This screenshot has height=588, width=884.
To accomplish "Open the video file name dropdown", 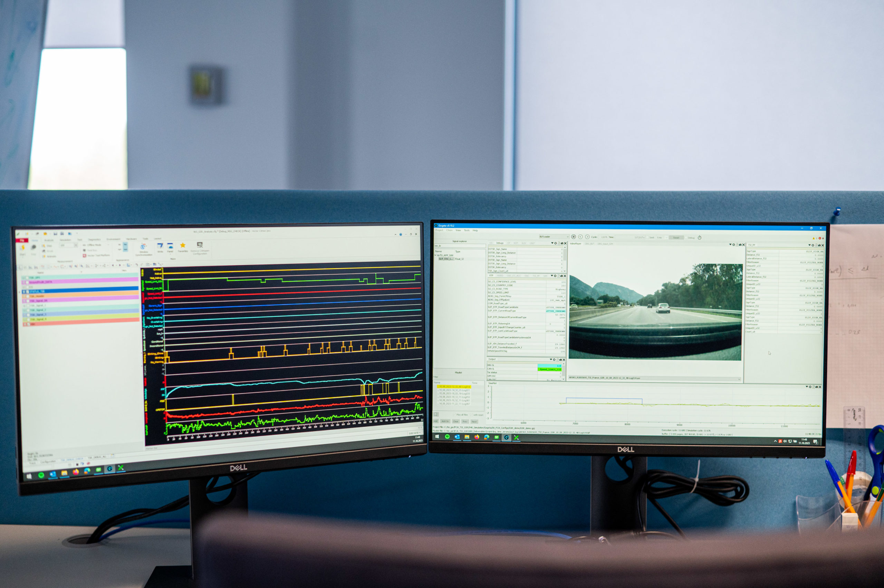I will (655, 379).
